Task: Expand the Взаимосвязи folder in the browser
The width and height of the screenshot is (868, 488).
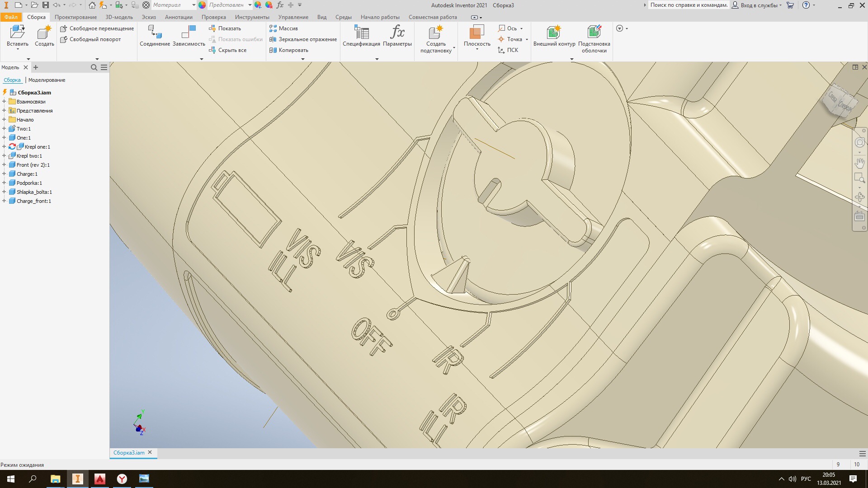Action: pos(4,102)
